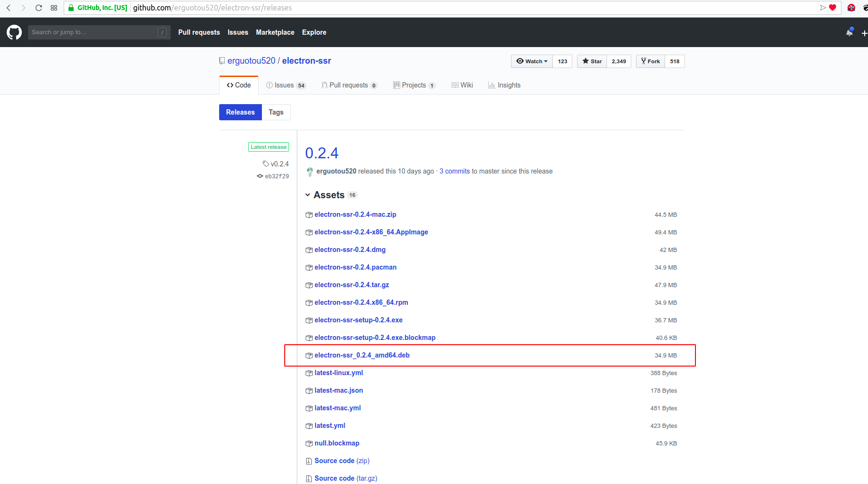Click the tag icon next to v0.2.4
868x484 pixels.
click(x=266, y=164)
